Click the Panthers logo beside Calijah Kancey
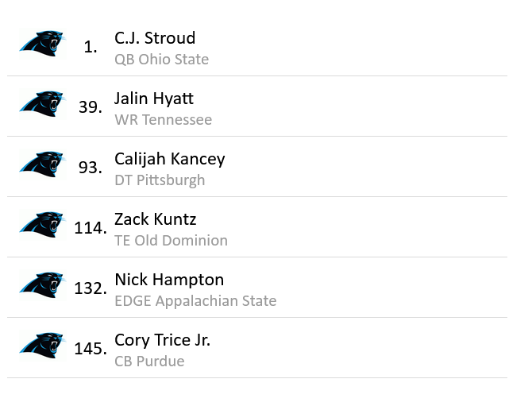 [x=41, y=164]
